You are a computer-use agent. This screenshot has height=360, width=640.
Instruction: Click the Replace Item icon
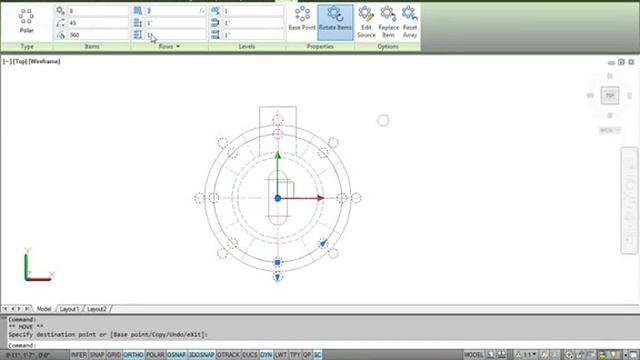click(388, 14)
